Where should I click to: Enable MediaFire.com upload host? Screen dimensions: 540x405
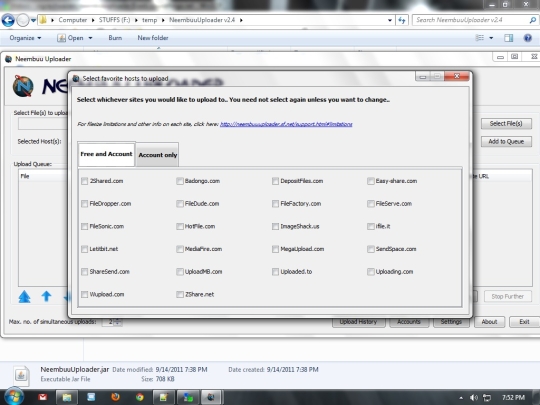(180, 249)
